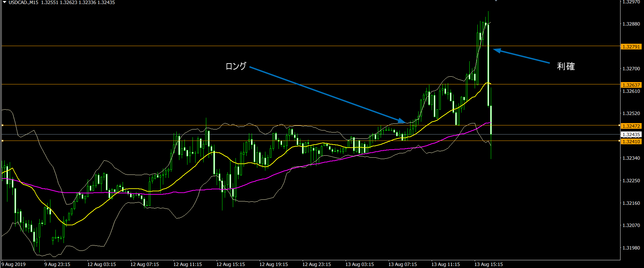Click the 13 Aug 15:15 time label

pyautogui.click(x=489, y=264)
